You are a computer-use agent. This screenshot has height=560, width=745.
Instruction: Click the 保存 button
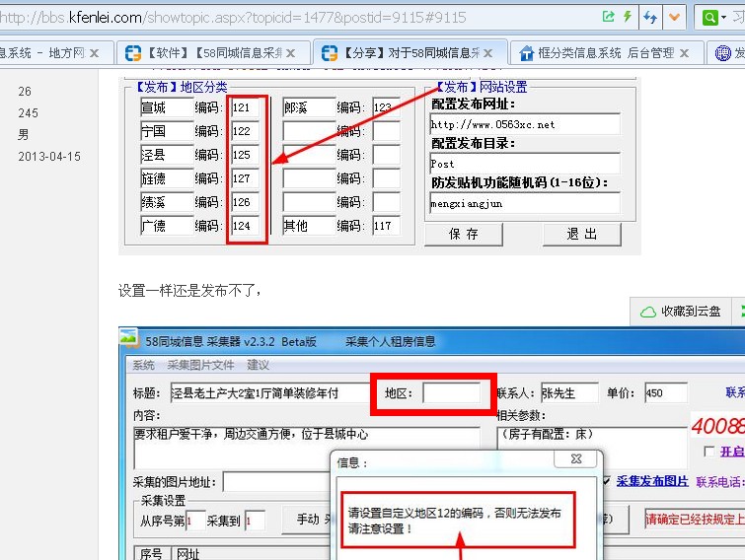pos(463,234)
